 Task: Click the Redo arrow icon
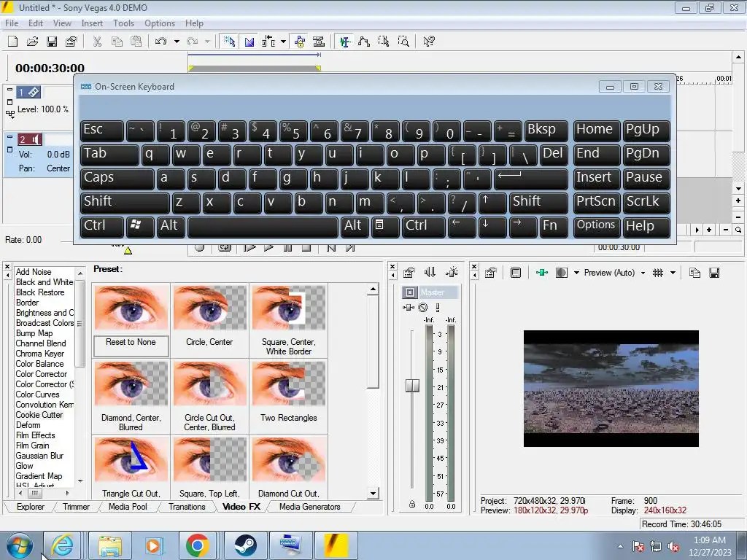(193, 42)
